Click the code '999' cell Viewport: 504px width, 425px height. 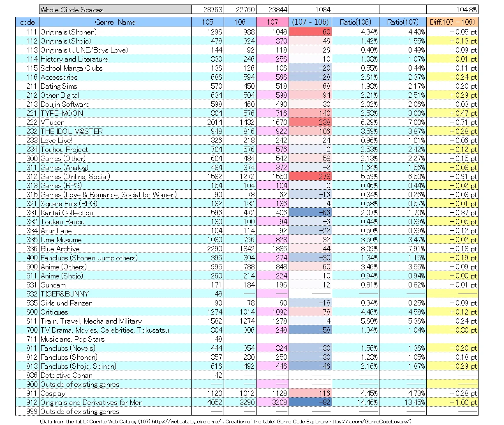point(27,411)
